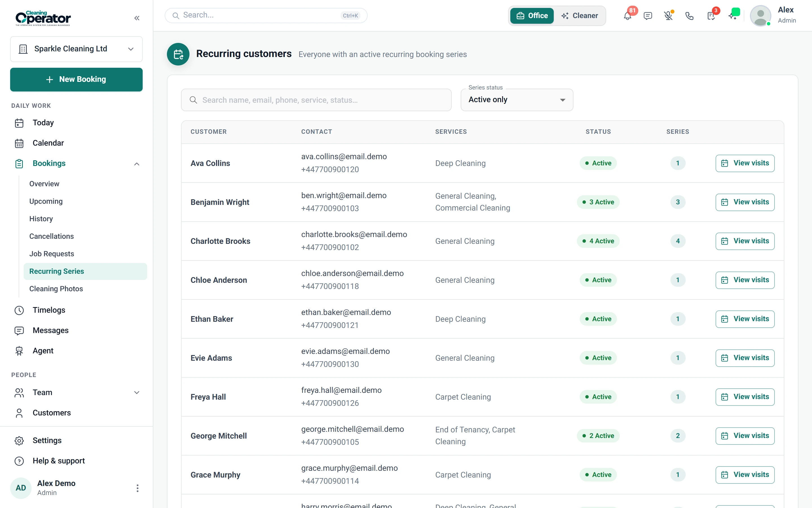812x508 pixels.
Task: Click the search name, email, phone field
Action: (x=316, y=100)
